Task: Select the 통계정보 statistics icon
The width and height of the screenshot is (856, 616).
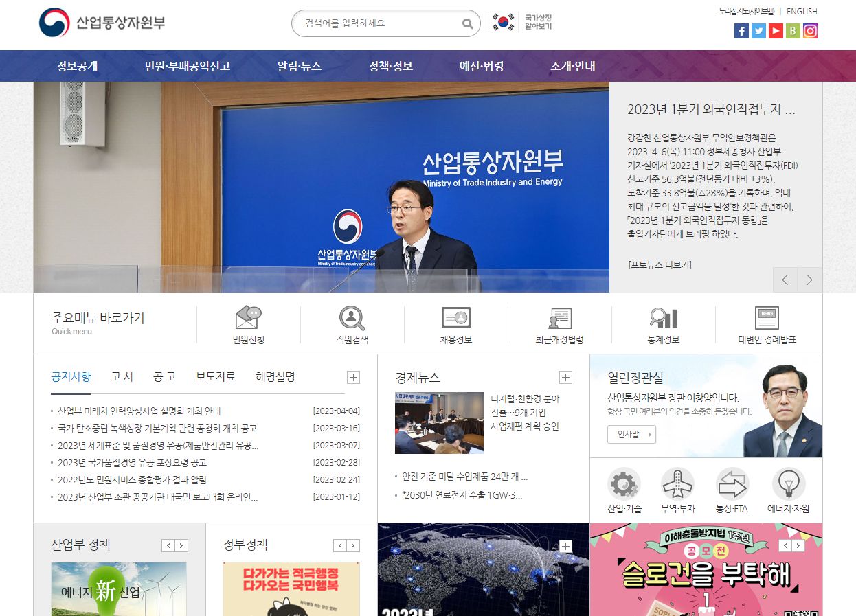Action: pos(662,317)
